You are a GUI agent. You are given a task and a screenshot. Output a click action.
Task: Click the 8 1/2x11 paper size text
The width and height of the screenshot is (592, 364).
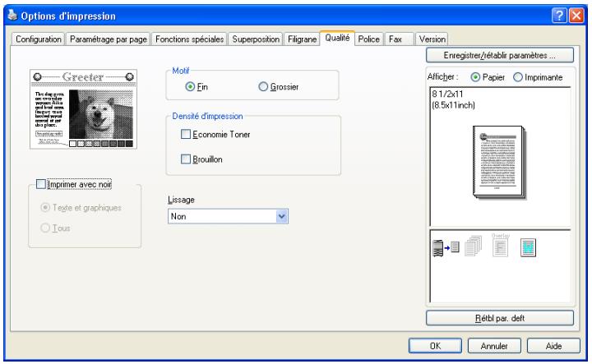coord(447,94)
